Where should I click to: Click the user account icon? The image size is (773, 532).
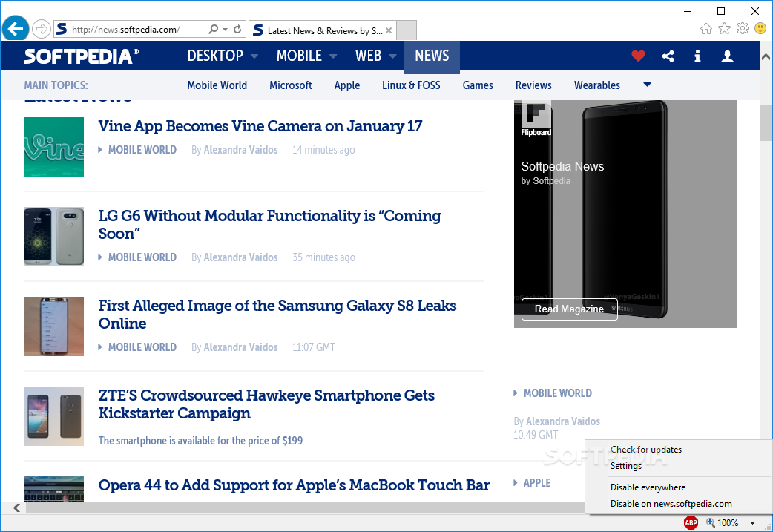pyautogui.click(x=727, y=56)
